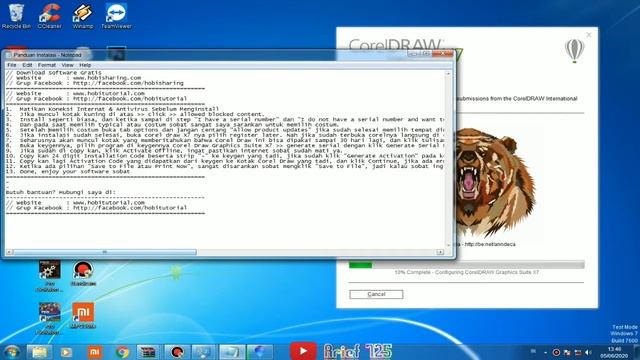
Task: Click the blue globe taskbar icon
Action: (x=260, y=352)
